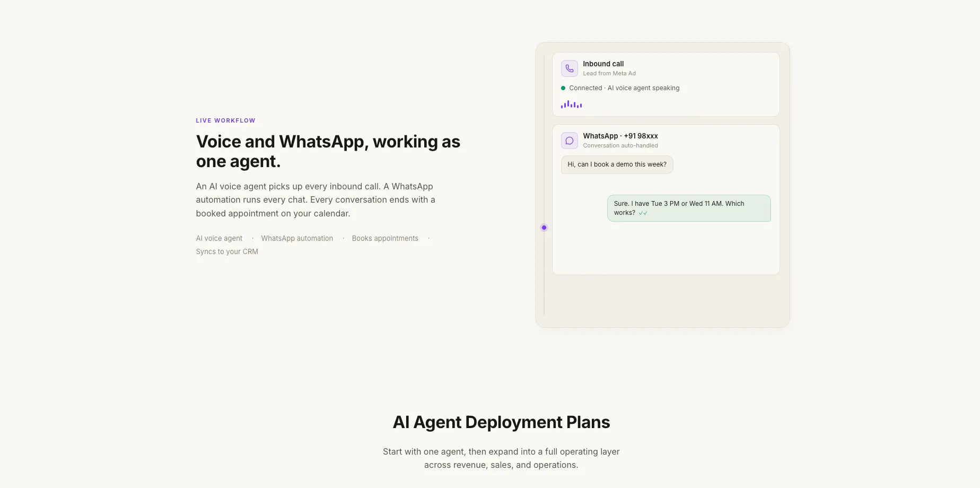Screen dimensions: 980x488
Task: Click the 'Voice and WhatsApp, working as one agent' heading
Action: tap(328, 151)
